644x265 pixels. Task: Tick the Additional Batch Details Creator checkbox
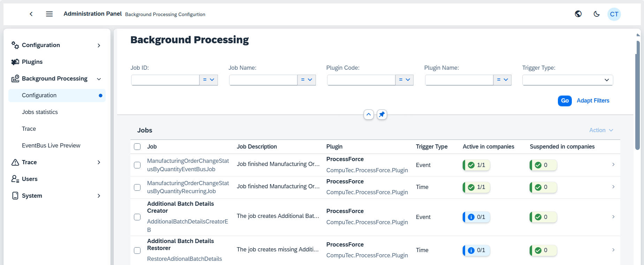137,217
